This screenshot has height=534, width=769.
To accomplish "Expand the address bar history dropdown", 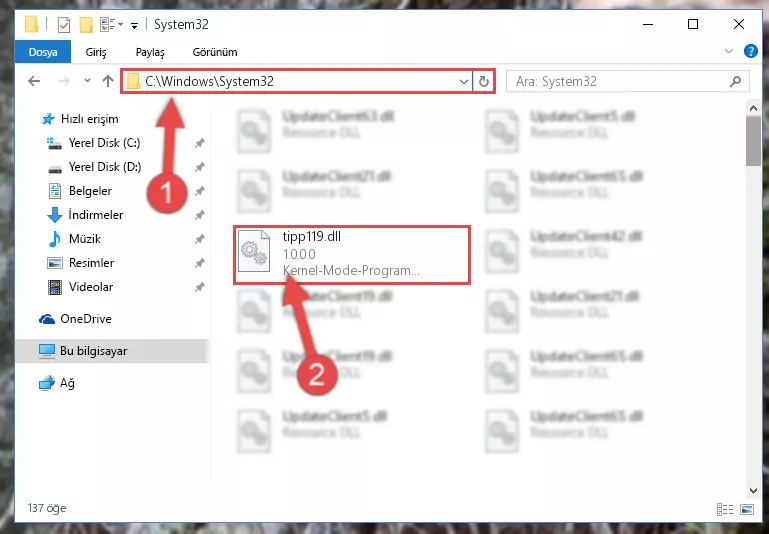I will (x=463, y=81).
